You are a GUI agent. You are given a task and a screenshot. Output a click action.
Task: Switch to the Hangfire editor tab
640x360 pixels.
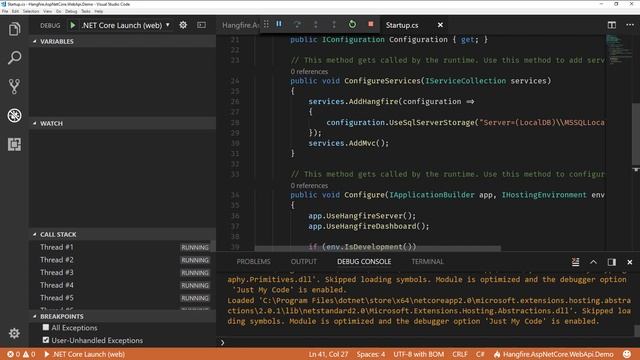click(240, 25)
